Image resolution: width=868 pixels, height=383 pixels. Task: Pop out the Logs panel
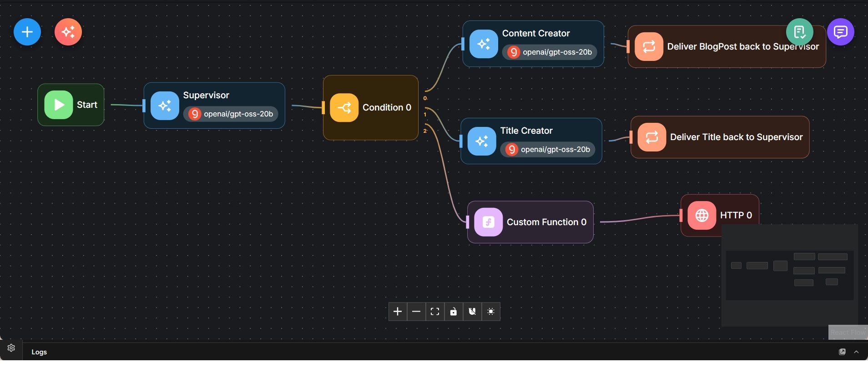pyautogui.click(x=842, y=352)
